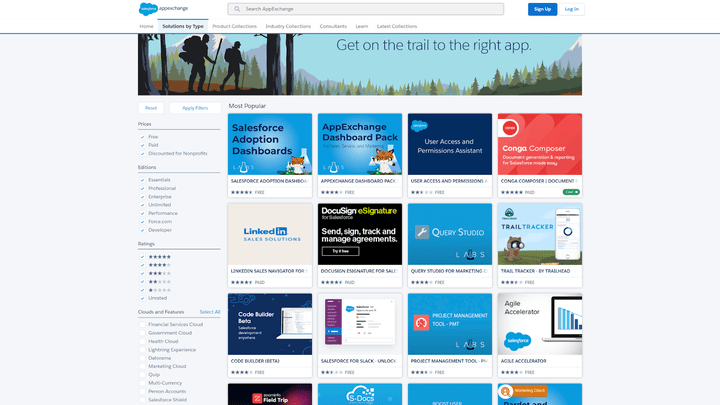Open Conga Composer app tile

click(540, 155)
